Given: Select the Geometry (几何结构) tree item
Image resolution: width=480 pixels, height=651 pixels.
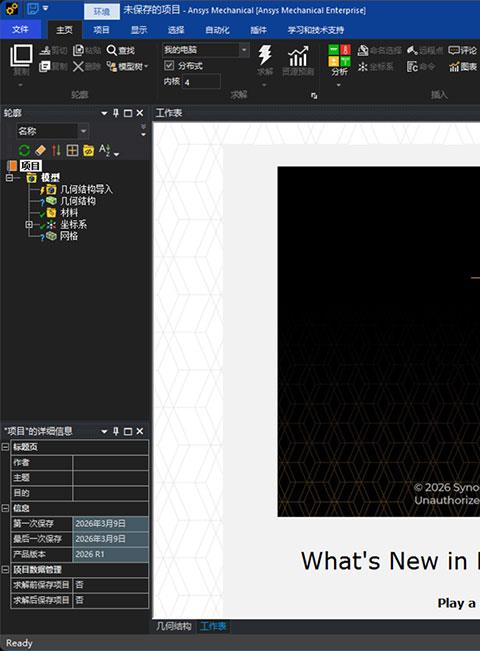Looking at the screenshot, I should (78, 201).
